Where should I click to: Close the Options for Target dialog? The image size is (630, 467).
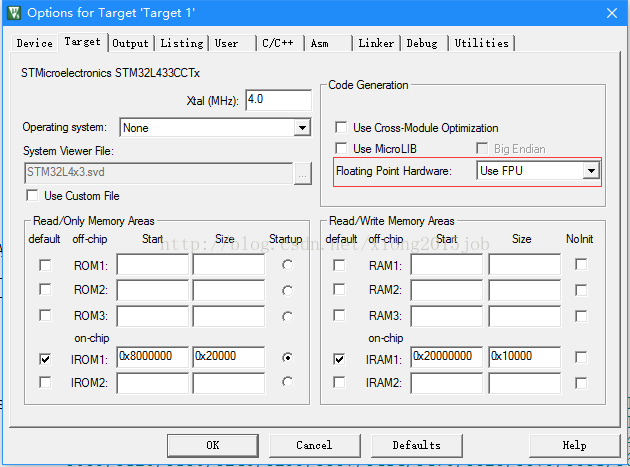point(612,13)
